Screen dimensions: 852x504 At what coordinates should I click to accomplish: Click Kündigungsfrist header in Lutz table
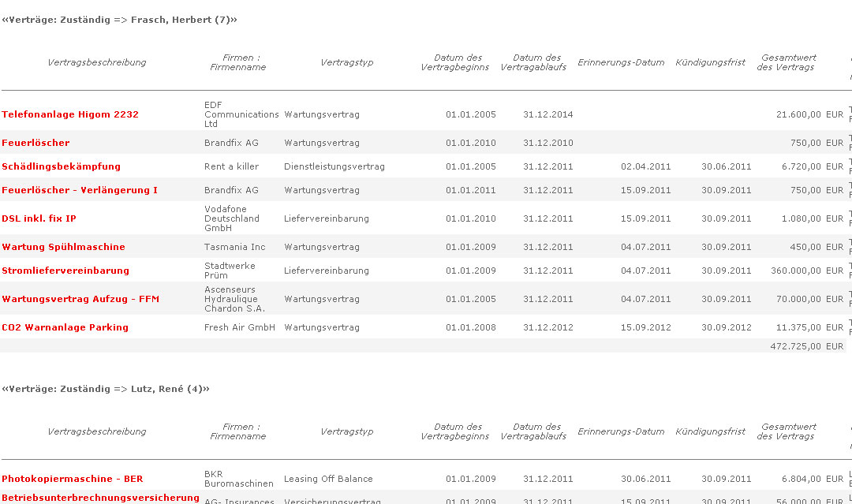point(710,431)
